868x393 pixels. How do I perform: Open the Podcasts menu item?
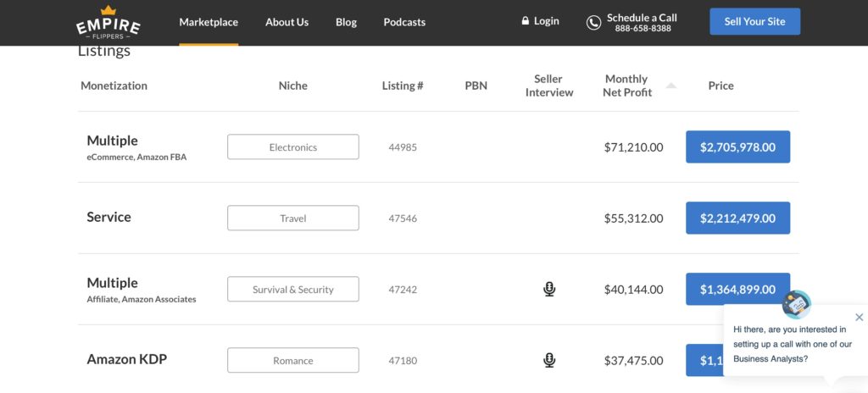point(404,22)
